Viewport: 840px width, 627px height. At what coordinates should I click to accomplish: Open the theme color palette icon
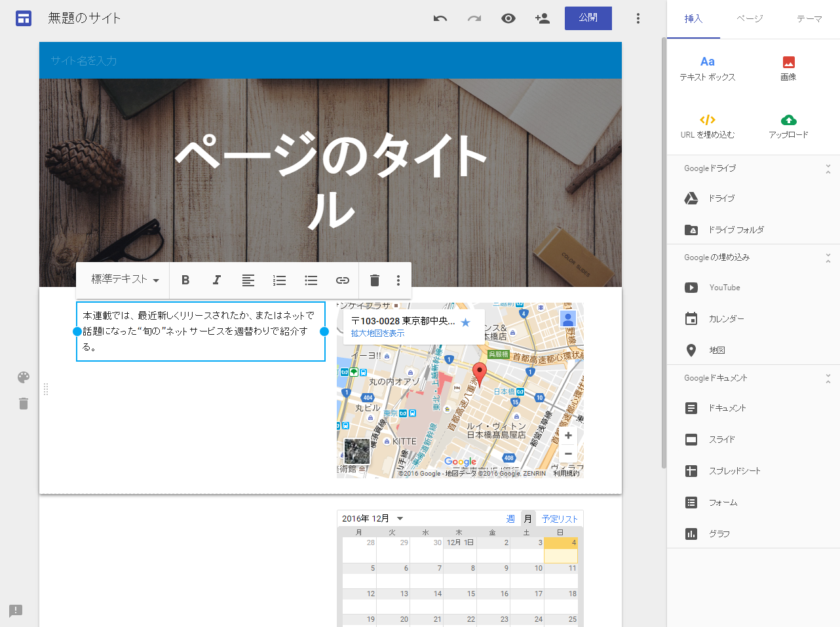coord(23,377)
